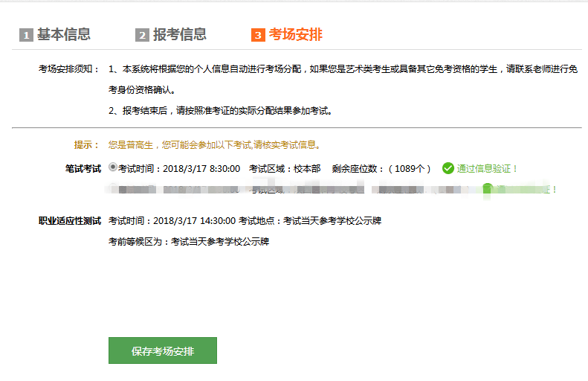Switch to the 报考信息 step tab
The width and height of the screenshot is (588, 381).
(x=179, y=34)
